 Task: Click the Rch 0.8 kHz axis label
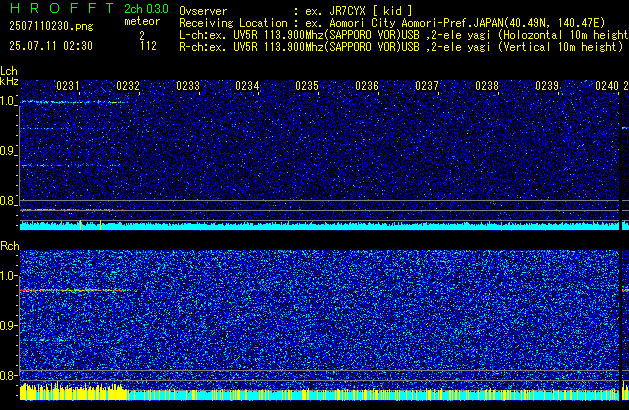point(8,375)
